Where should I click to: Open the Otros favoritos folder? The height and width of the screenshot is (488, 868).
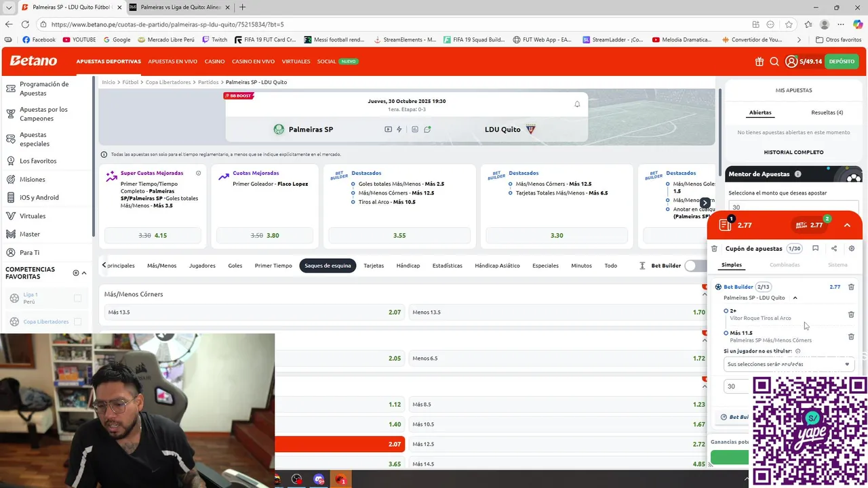tap(839, 40)
